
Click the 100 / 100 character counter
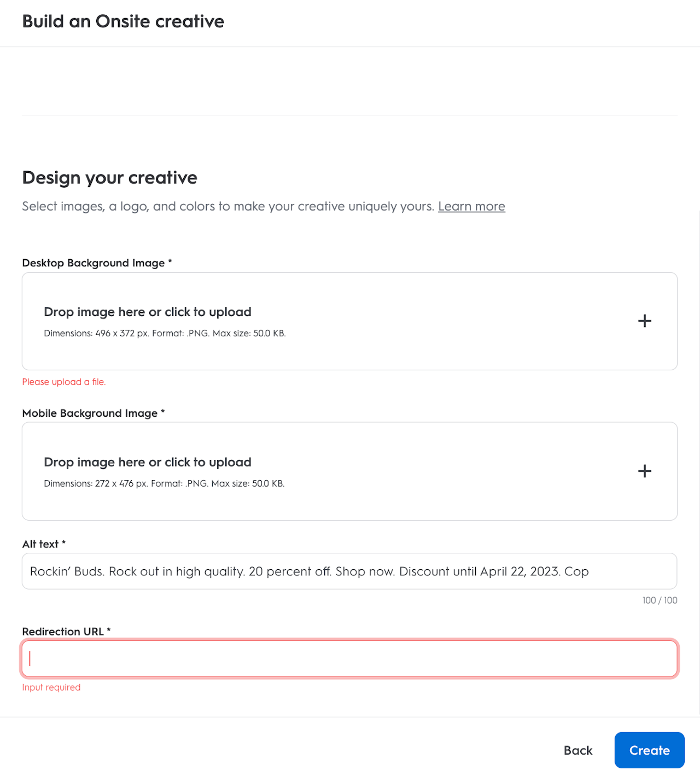coord(660,600)
